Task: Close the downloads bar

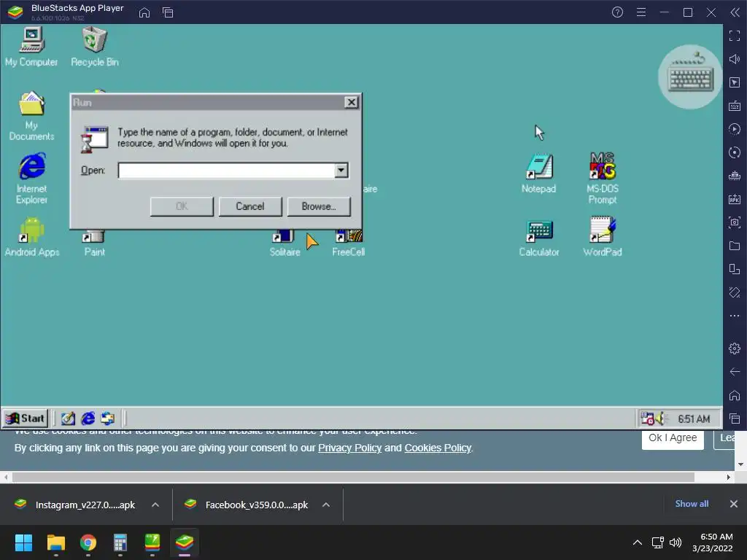Action: 734,504
